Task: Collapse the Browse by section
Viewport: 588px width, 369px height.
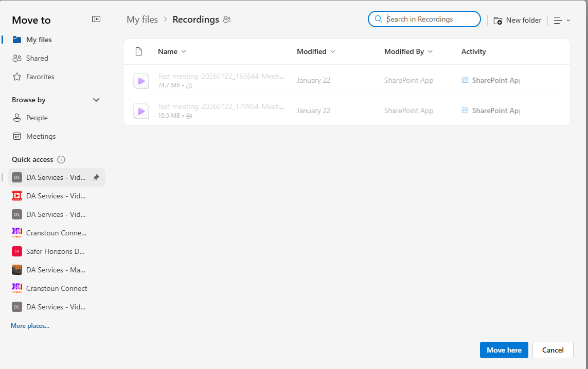Action: tap(96, 100)
